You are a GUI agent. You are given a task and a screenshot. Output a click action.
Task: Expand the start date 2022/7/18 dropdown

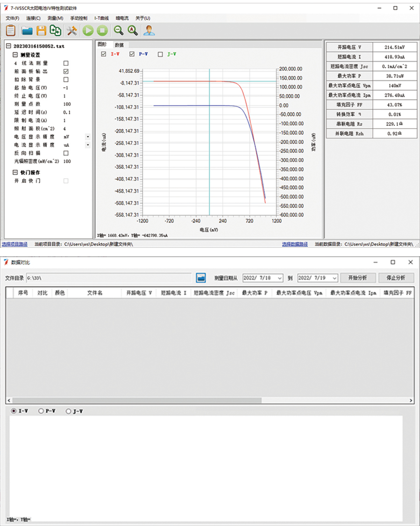click(279, 278)
